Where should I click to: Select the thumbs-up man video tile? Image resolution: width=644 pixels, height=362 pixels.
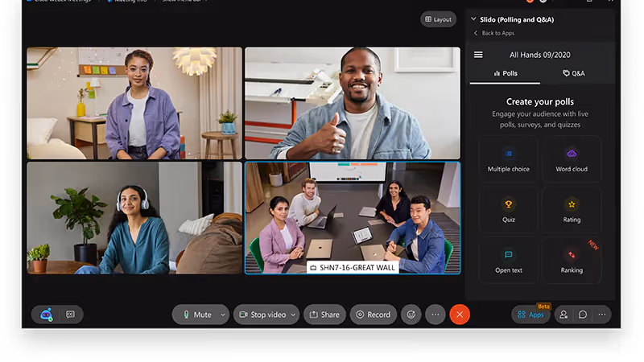click(x=353, y=103)
